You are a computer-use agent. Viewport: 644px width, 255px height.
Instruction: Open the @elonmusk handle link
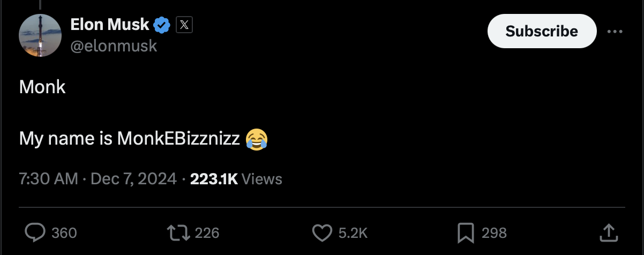[114, 46]
